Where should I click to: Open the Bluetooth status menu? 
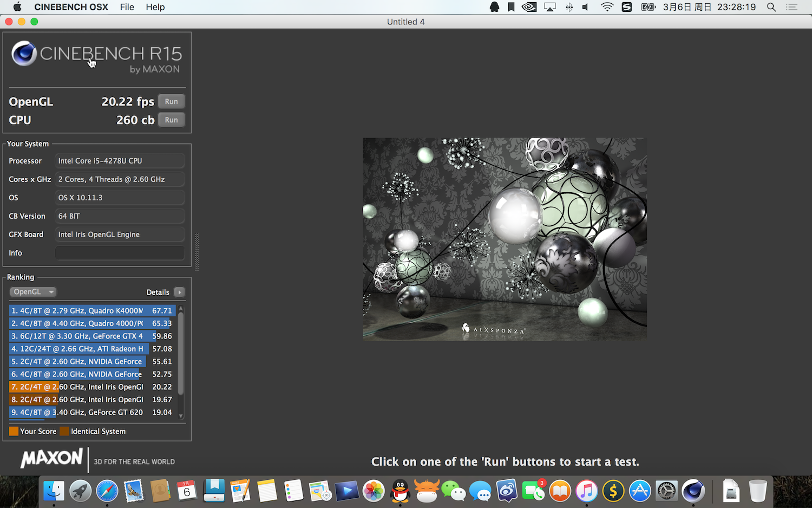point(569,7)
